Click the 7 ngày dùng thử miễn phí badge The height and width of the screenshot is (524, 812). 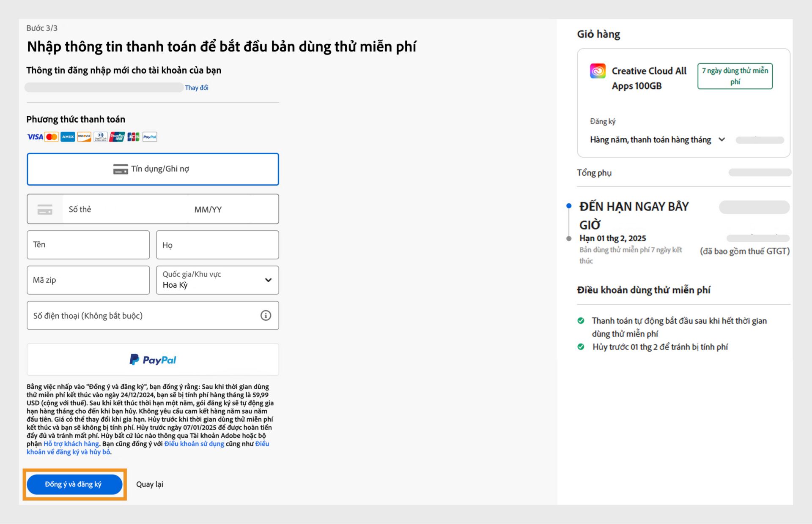735,76
